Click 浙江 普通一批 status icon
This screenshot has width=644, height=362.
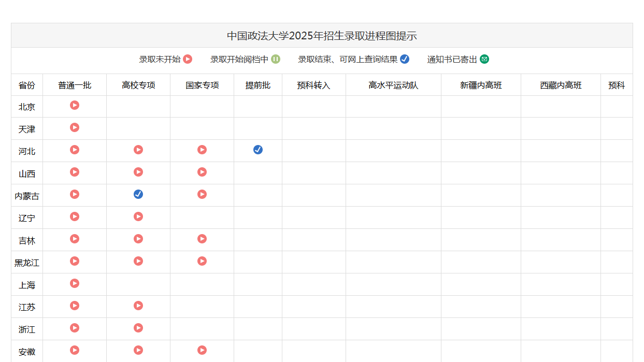(x=75, y=328)
